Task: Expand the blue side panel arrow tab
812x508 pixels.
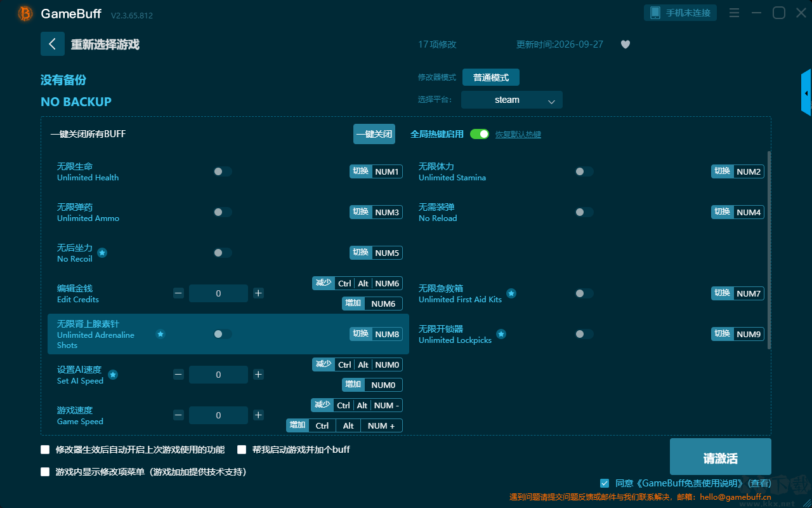Action: pos(806,93)
